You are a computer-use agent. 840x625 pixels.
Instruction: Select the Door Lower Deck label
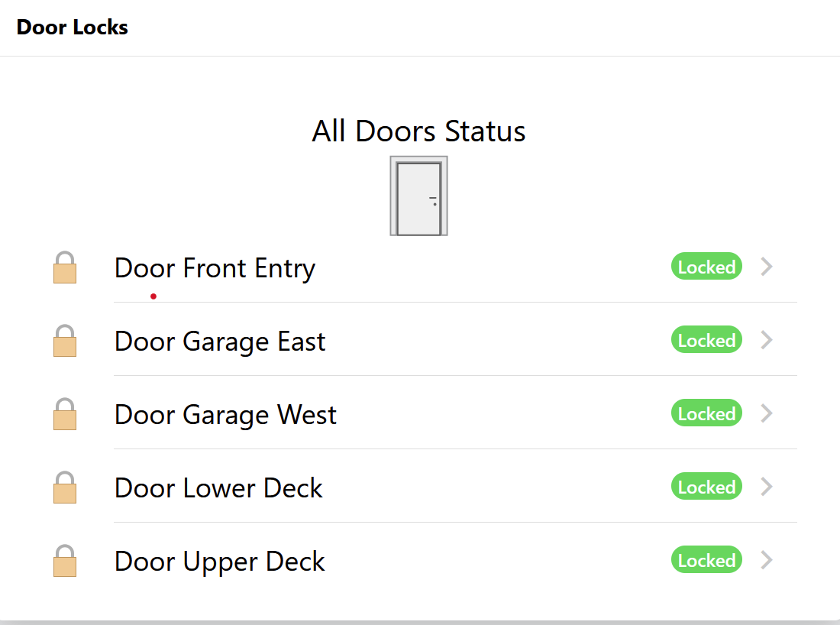[218, 488]
